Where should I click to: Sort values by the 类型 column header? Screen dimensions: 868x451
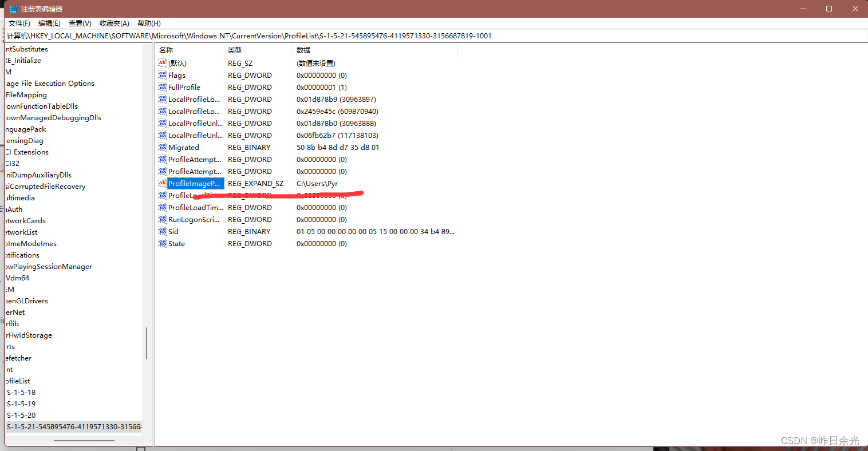tap(258, 50)
